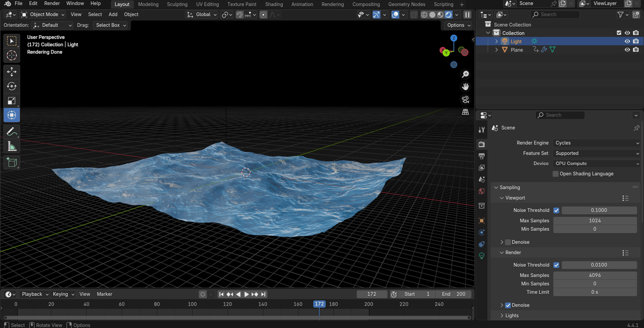
Task: Open the Device dropdown
Action: (x=596, y=164)
